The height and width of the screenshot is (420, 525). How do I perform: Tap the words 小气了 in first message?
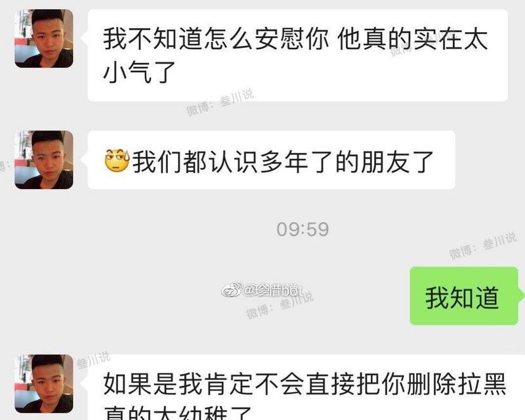[x=140, y=72]
